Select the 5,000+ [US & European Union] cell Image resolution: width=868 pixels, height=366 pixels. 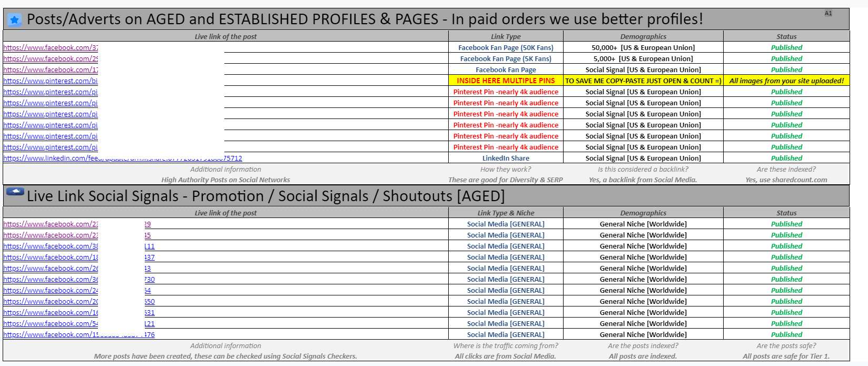coord(643,58)
